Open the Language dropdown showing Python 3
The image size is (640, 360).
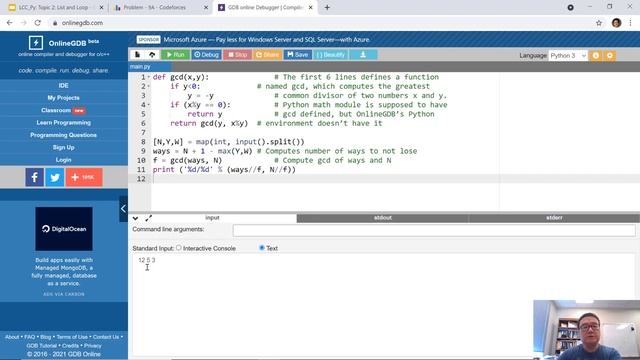[568, 56]
